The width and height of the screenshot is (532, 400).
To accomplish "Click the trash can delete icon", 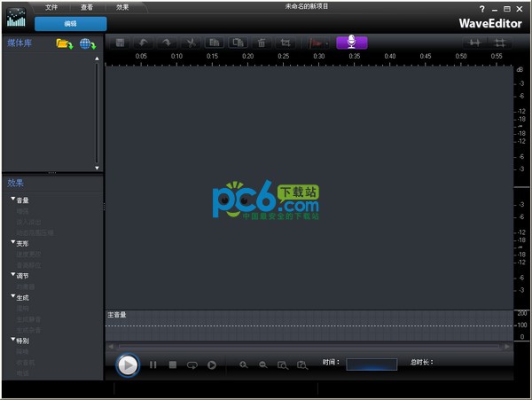I will point(262,43).
